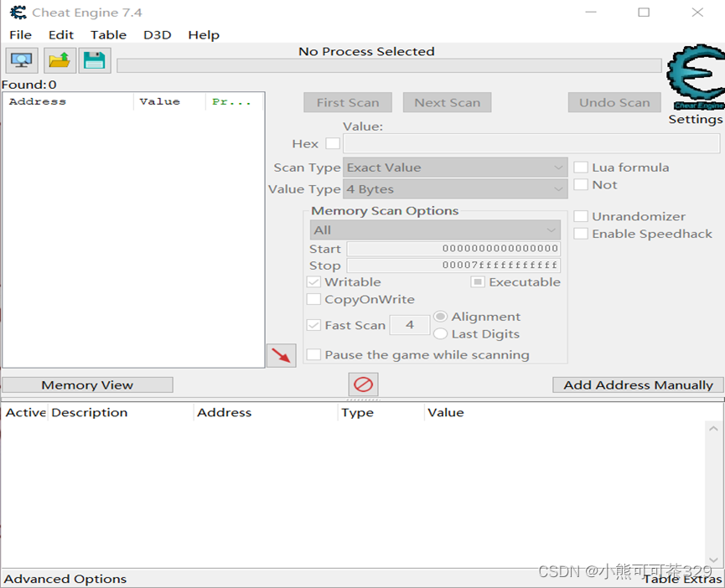
Task: Click the Found:0 text
Action: point(29,85)
